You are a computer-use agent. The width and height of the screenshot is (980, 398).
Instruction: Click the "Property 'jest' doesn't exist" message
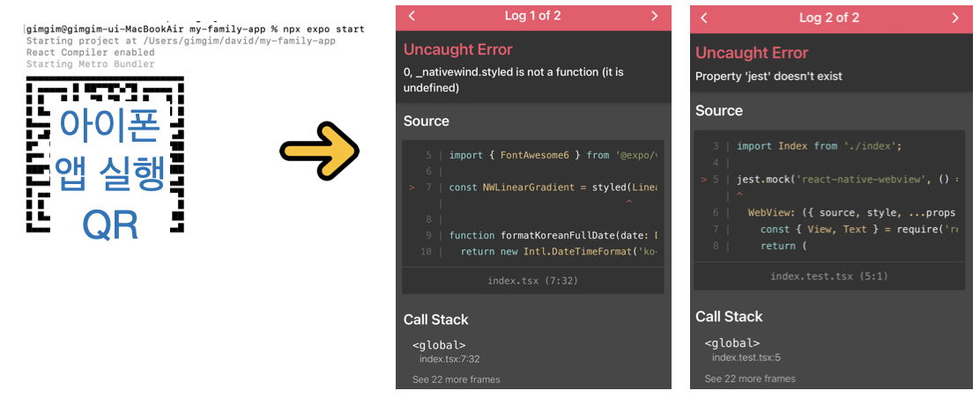[768, 77]
